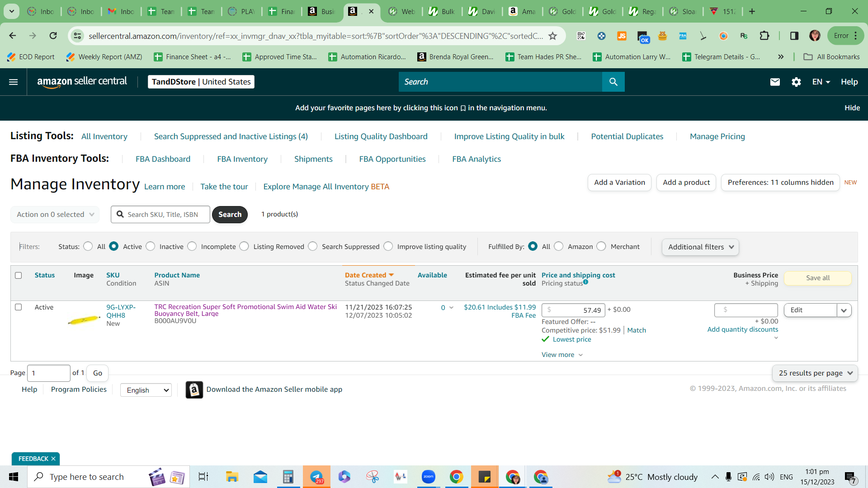Click the Add a product button
The height and width of the screenshot is (488, 868).
(x=686, y=183)
